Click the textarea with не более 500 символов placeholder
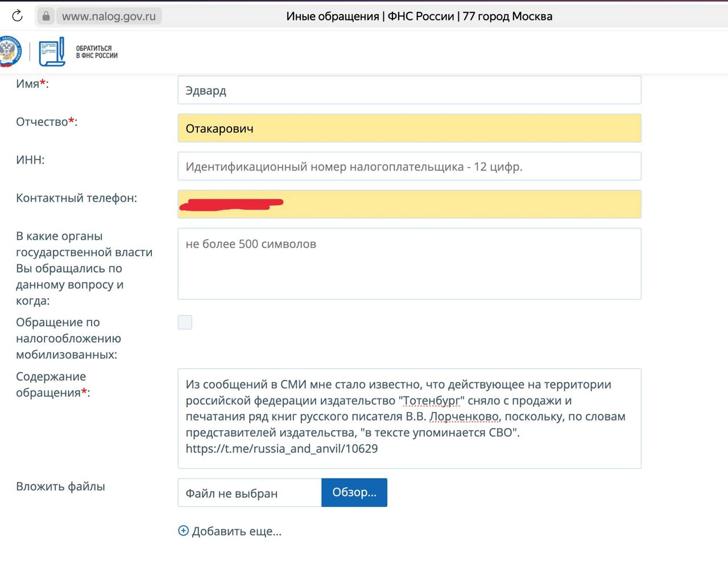 [x=409, y=264]
